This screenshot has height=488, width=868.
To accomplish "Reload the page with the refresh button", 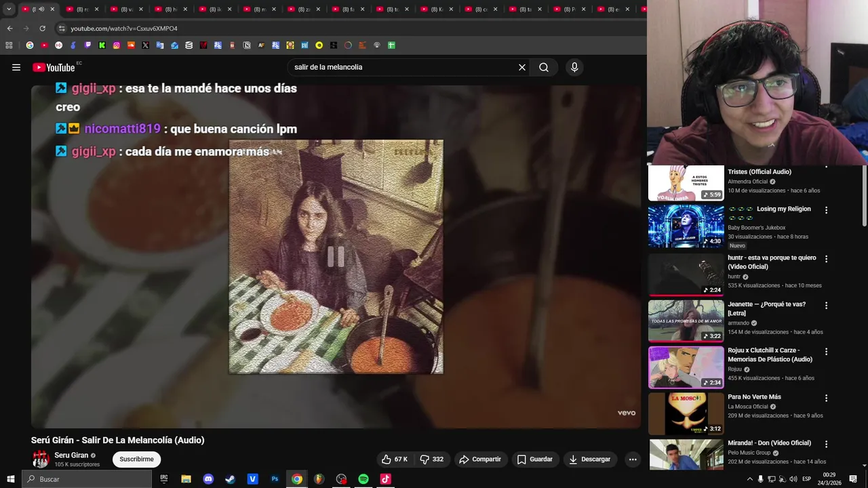I will tap(42, 28).
